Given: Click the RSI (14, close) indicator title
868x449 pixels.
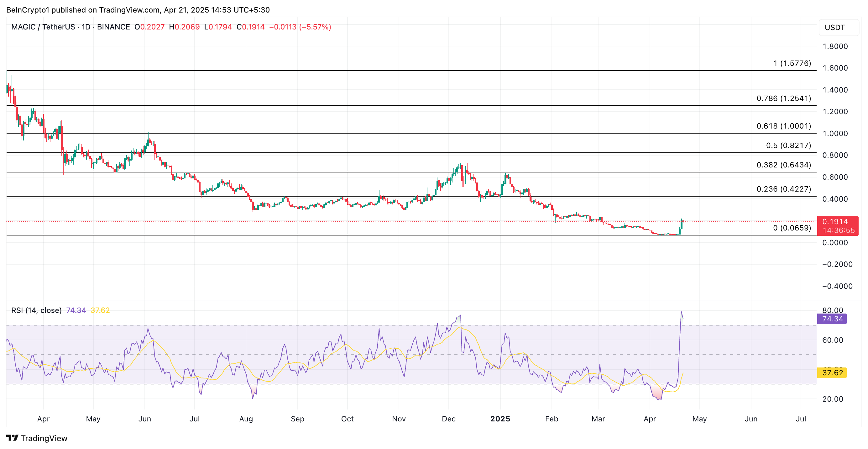Looking at the screenshot, I should tap(36, 310).
